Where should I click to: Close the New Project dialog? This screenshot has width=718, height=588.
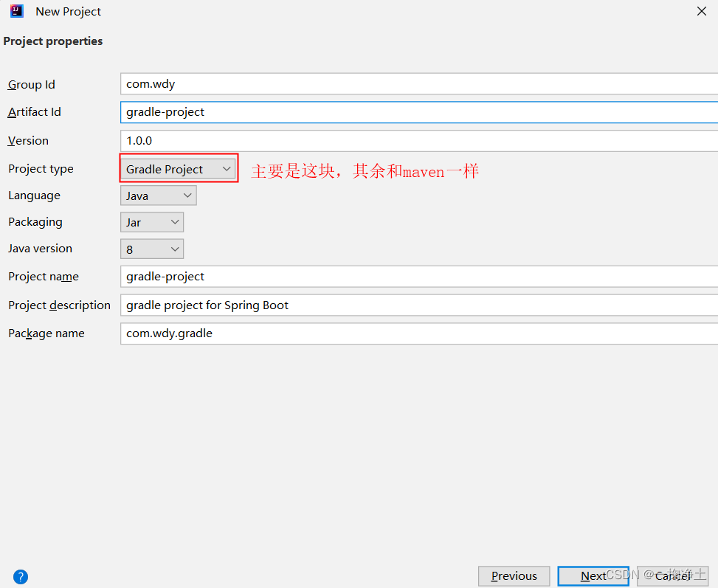(x=702, y=11)
